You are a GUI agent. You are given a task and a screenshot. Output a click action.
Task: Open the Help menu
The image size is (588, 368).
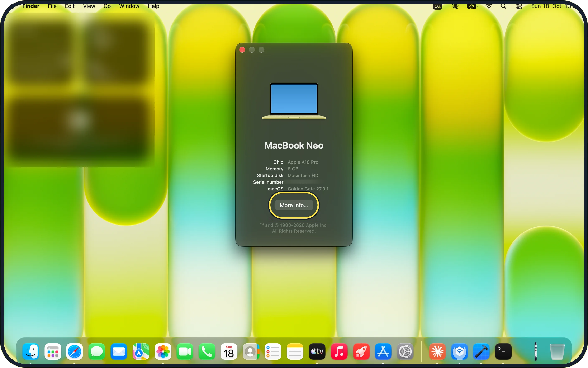(153, 6)
